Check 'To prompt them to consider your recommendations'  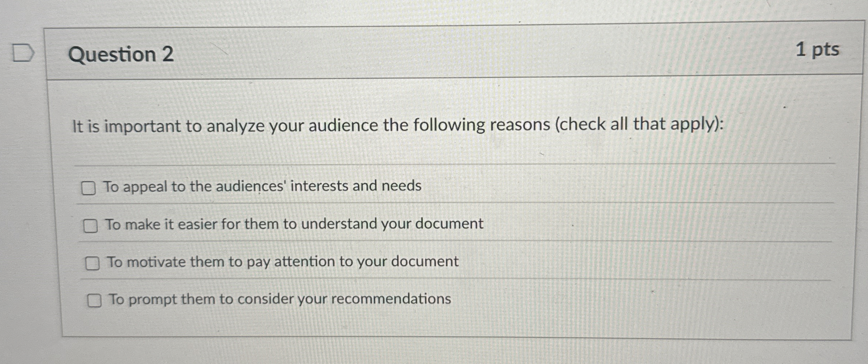point(95,300)
